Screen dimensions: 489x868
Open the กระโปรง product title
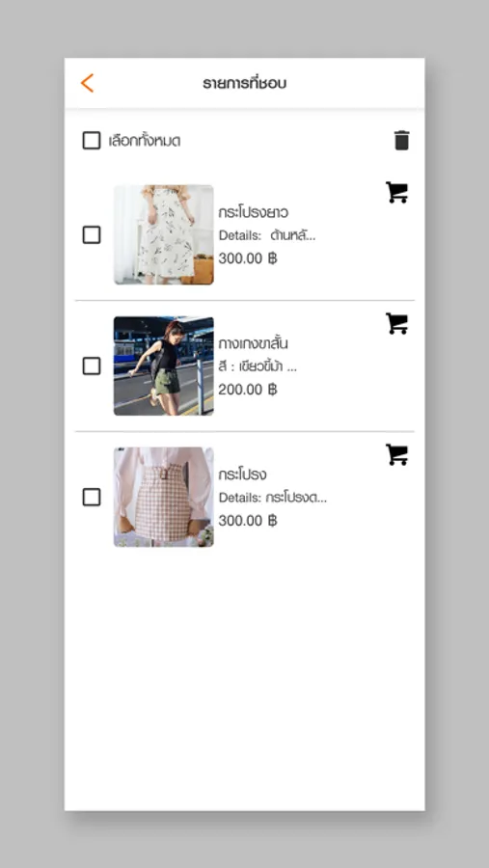click(x=242, y=475)
